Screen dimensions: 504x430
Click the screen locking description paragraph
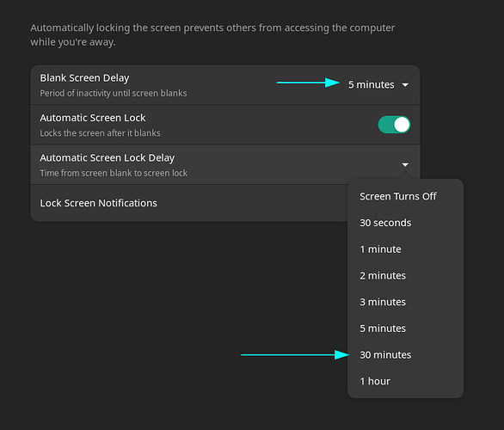[212, 34]
